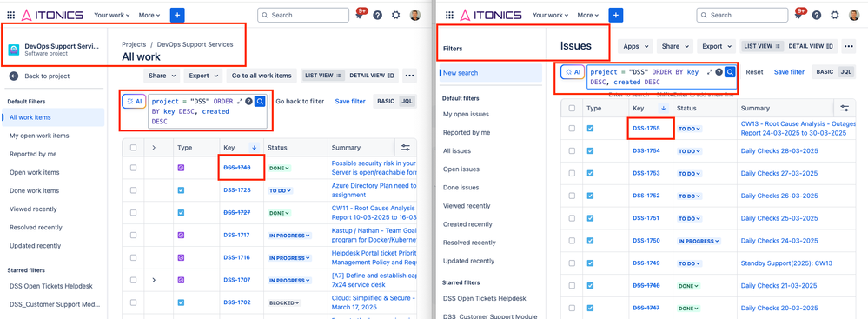Click Go back to filter link
This screenshot has width=868, height=319.
pos(300,102)
